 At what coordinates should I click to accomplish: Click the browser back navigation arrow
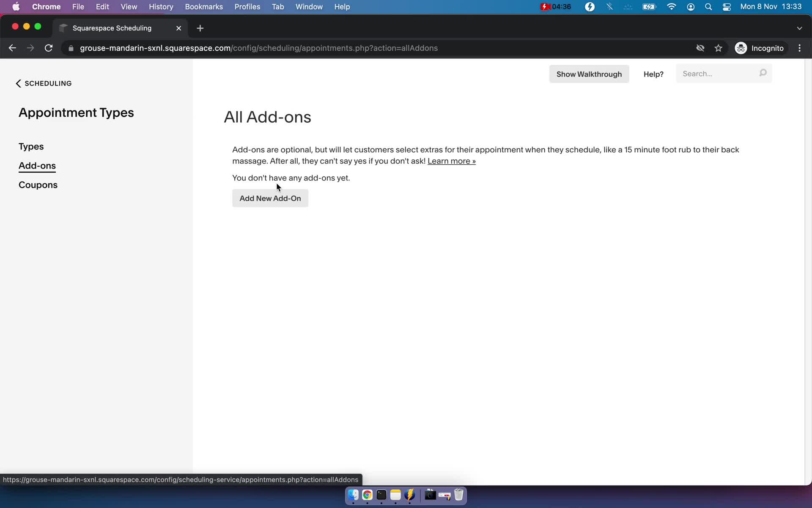pyautogui.click(x=12, y=48)
